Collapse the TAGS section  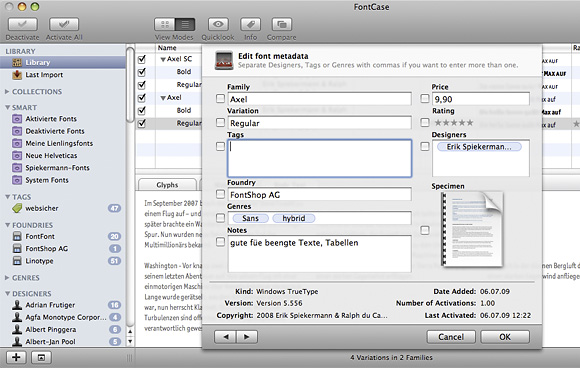[7, 197]
